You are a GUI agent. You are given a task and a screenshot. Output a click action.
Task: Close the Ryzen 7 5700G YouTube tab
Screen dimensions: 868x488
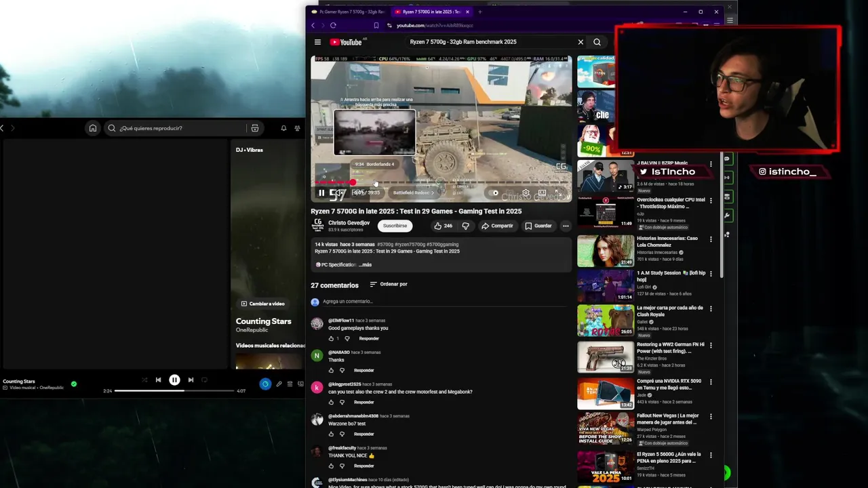tap(467, 12)
